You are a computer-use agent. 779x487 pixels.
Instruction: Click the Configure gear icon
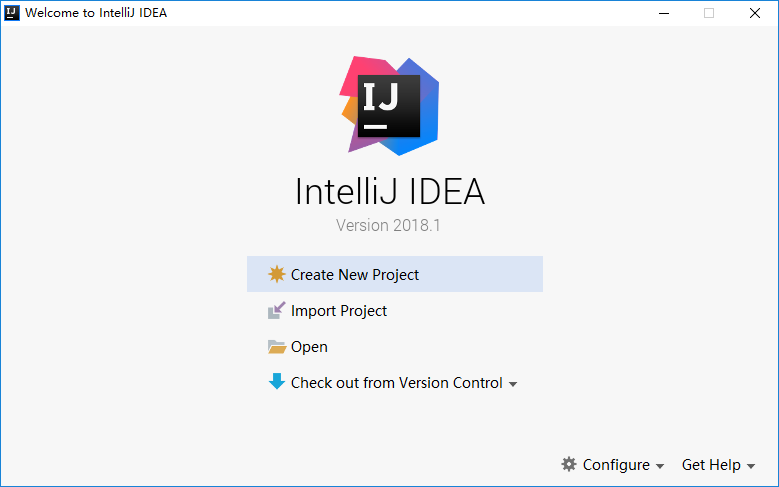pyautogui.click(x=569, y=464)
